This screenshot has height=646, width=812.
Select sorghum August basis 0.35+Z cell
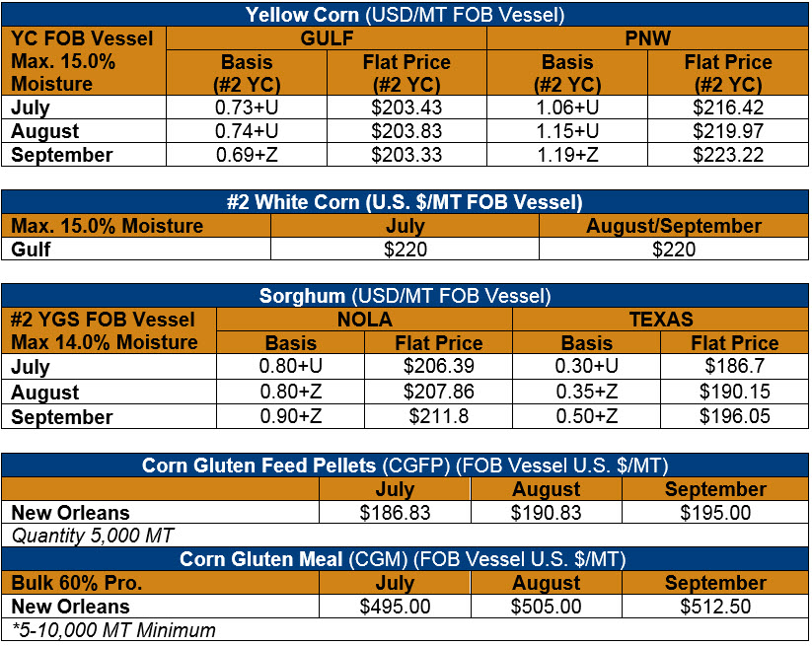point(587,392)
